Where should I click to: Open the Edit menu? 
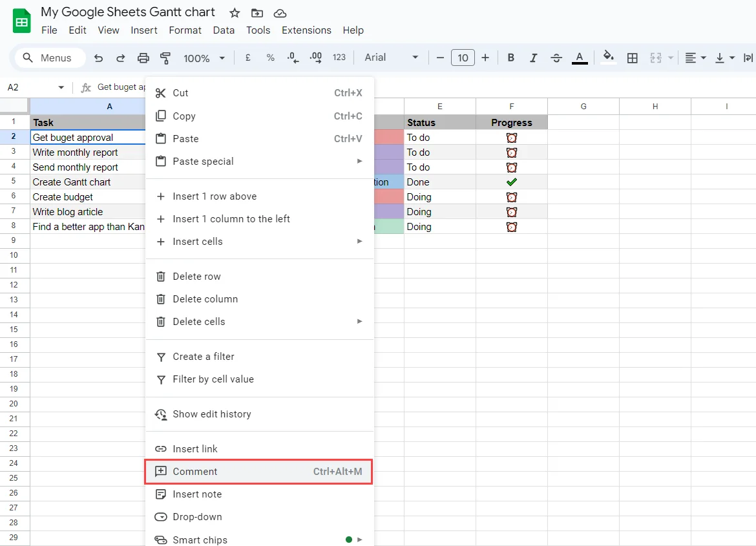(77, 30)
